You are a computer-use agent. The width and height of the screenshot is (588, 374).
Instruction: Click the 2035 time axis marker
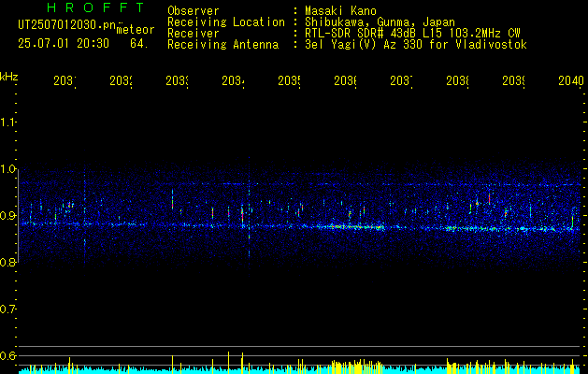pyautogui.click(x=289, y=81)
